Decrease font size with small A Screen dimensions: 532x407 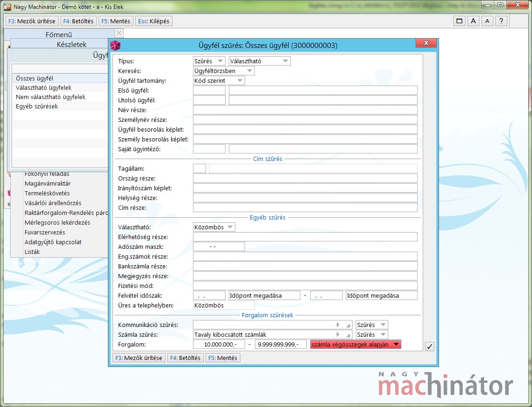487,21
